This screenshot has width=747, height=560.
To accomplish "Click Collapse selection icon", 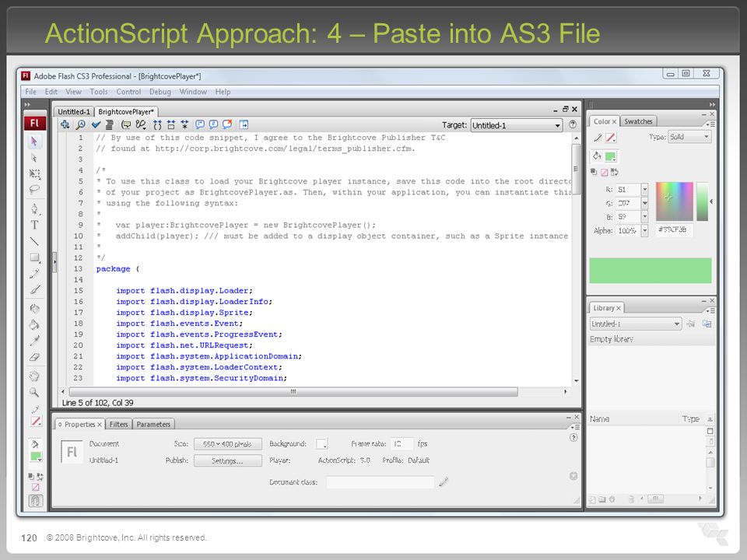I will coord(171,124).
